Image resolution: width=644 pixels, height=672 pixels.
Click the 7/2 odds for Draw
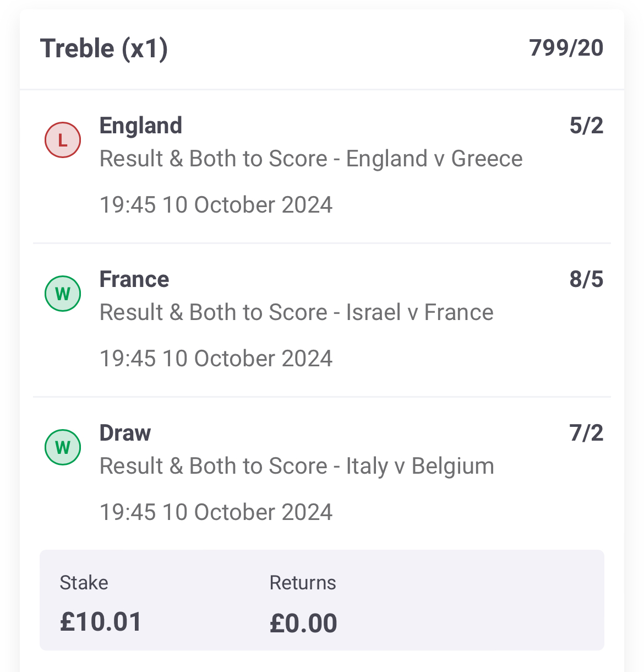tap(587, 433)
